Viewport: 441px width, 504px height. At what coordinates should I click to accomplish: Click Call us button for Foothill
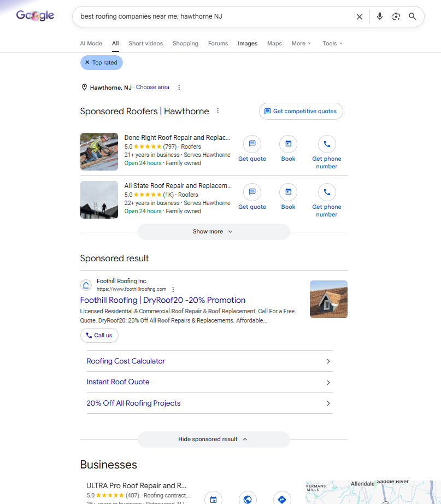pos(99,335)
